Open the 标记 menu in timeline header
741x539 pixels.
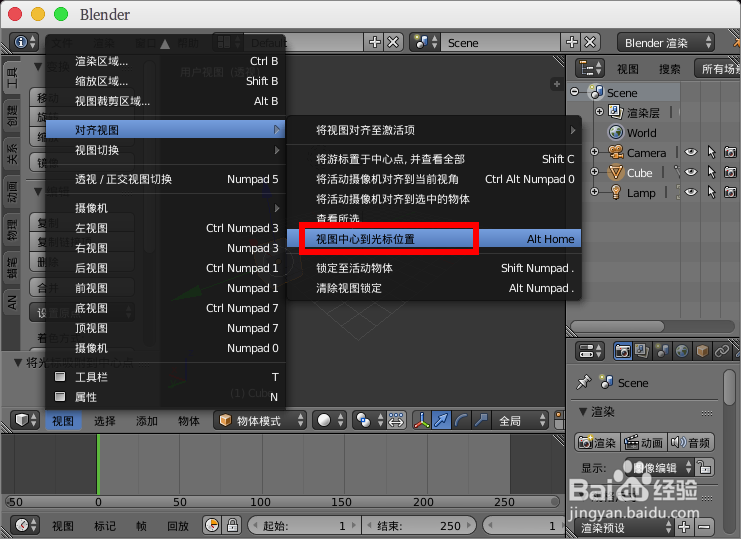pyautogui.click(x=104, y=525)
